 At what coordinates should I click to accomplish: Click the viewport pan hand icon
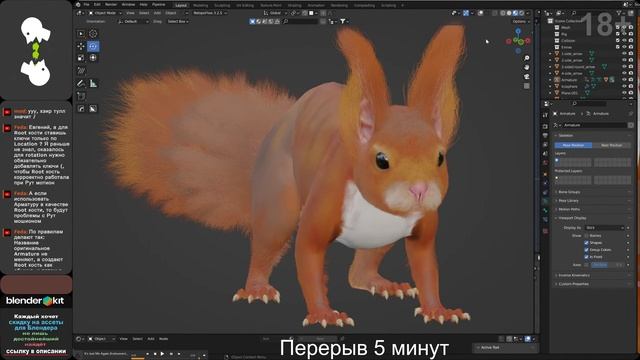pos(527,67)
